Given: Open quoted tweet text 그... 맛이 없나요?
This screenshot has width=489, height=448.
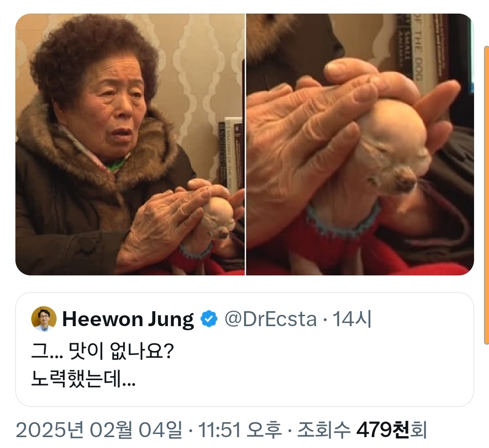Looking at the screenshot, I should tap(102, 351).
